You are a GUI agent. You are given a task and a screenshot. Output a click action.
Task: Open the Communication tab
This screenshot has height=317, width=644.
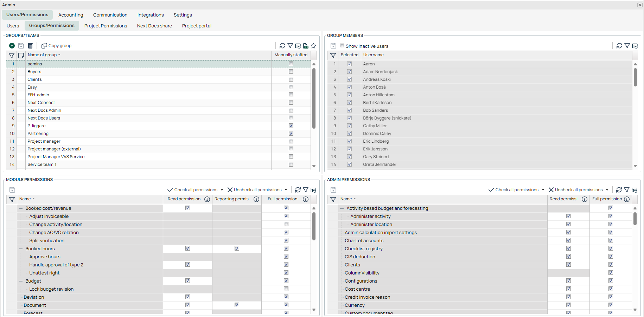[x=110, y=15]
